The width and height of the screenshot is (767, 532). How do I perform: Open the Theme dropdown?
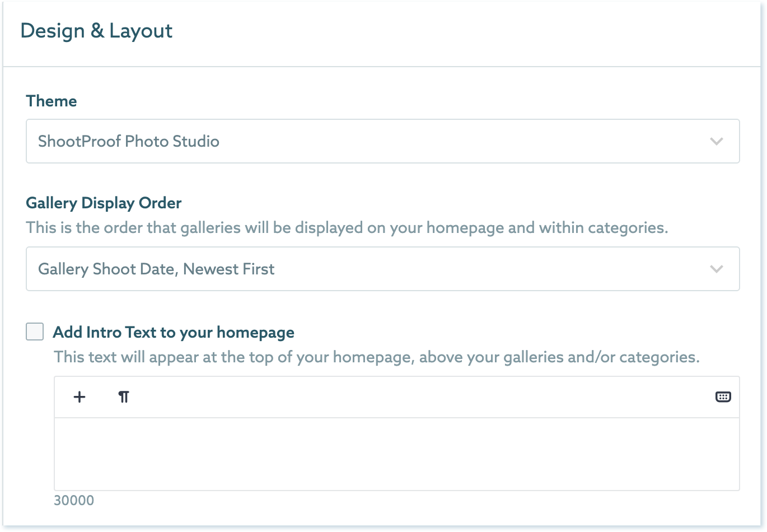(x=382, y=141)
